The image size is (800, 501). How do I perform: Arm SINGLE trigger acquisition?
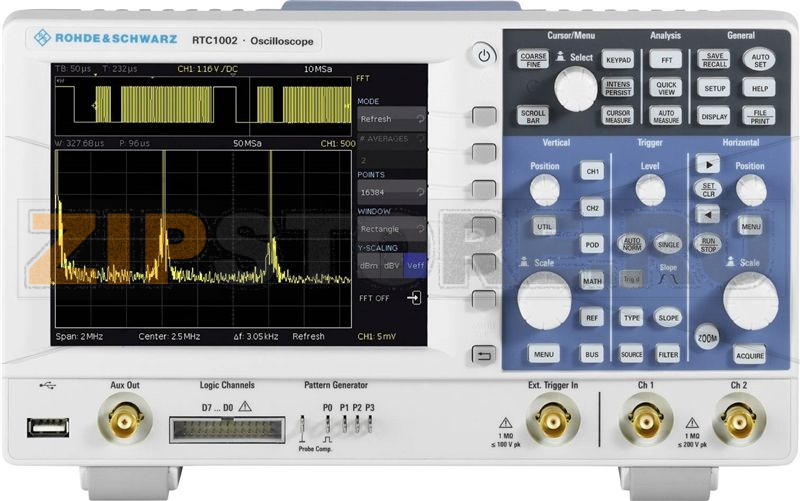pos(668,244)
